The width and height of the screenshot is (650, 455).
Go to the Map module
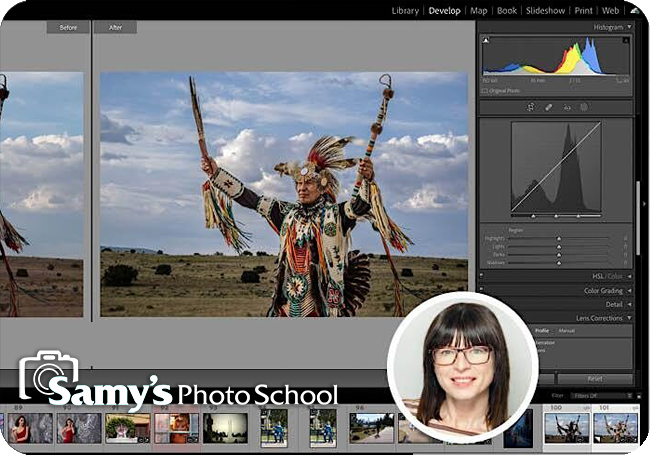pos(478,11)
